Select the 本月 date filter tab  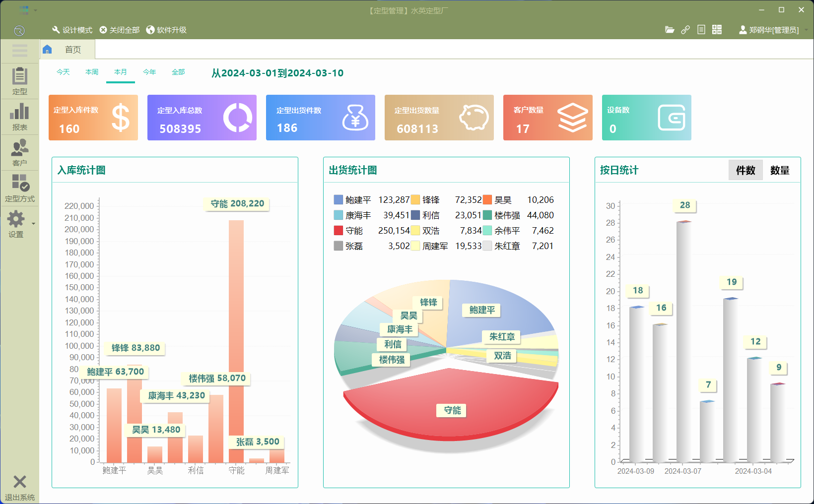click(121, 72)
